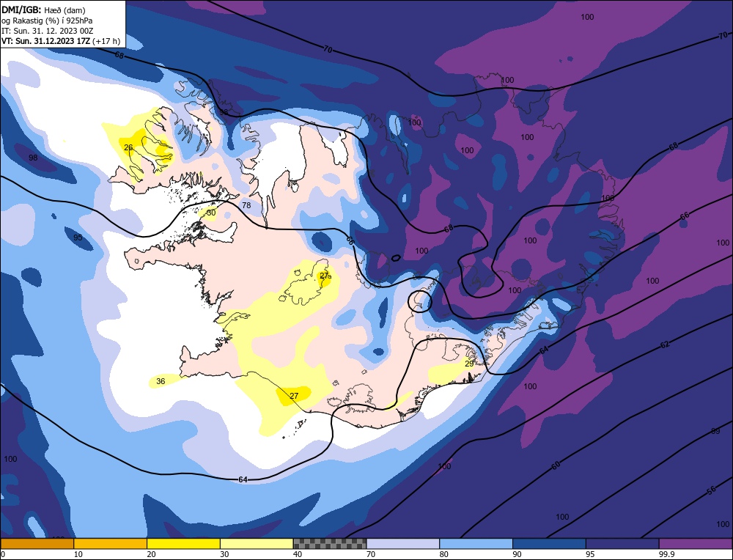This screenshot has width=733, height=560.
Task: Click the 20–30 bright yellow legend swatch
Action: [x=183, y=544]
